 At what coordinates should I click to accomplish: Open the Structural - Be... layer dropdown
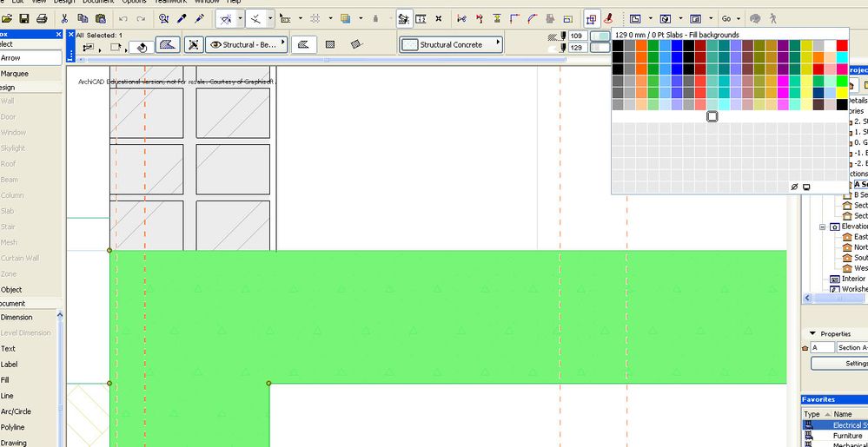coord(247,45)
